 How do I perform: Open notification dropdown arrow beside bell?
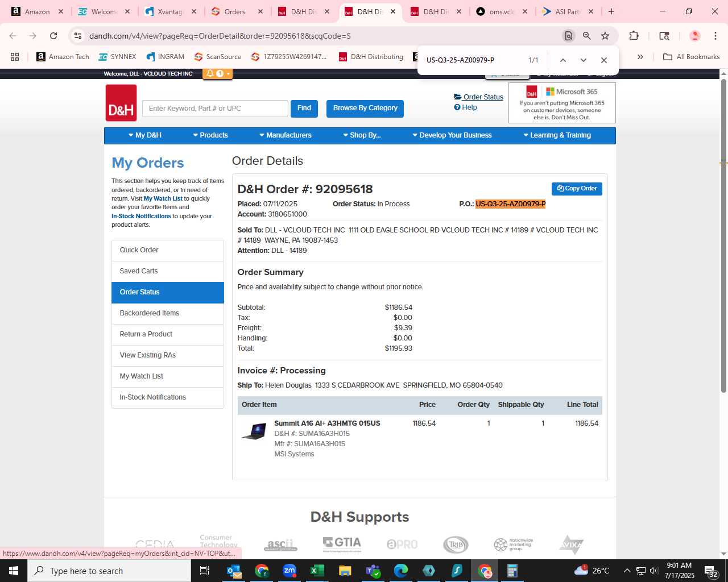[228, 73]
